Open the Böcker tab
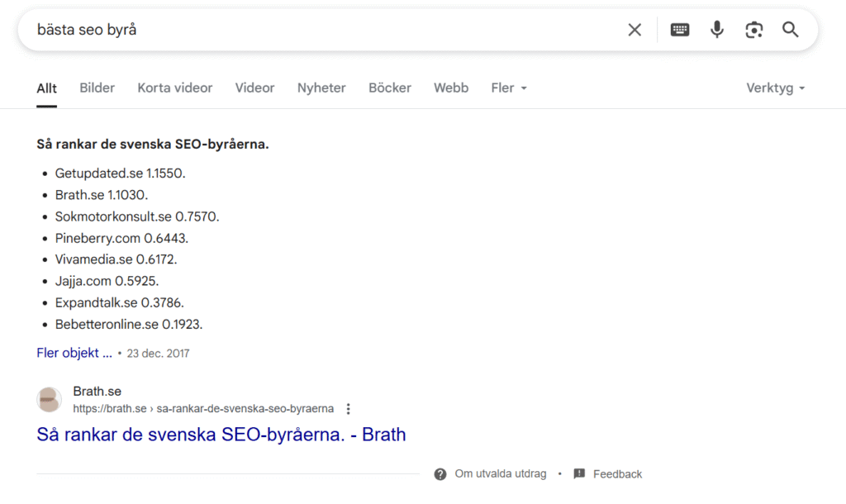 pos(390,88)
